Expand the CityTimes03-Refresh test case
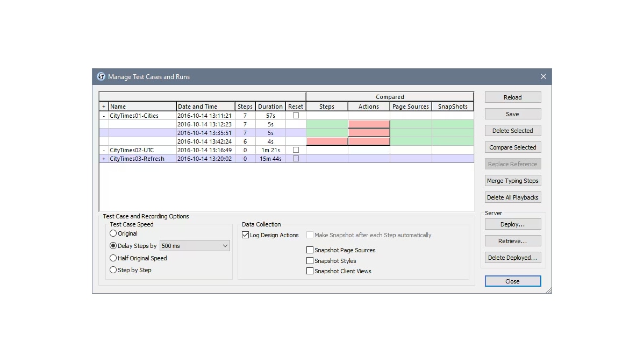This screenshot has width=644, height=362. (x=104, y=159)
